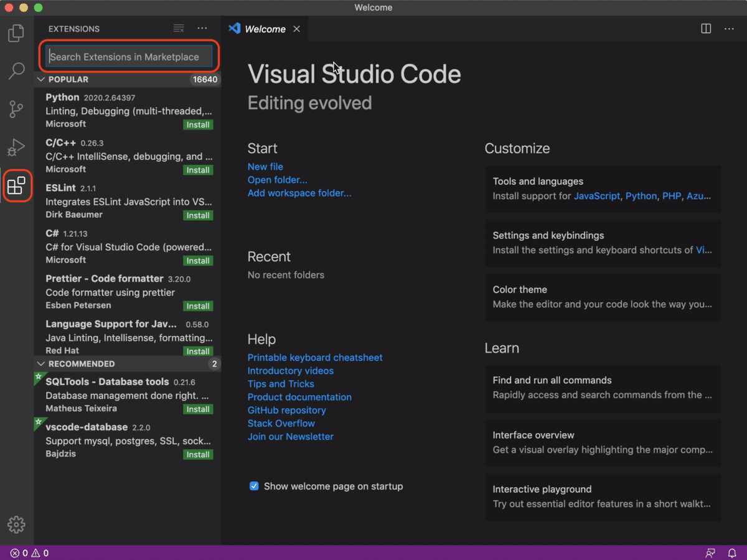Viewport: 747px width, 560px height.
Task: Open the Run and Debug view
Action: coord(16,147)
